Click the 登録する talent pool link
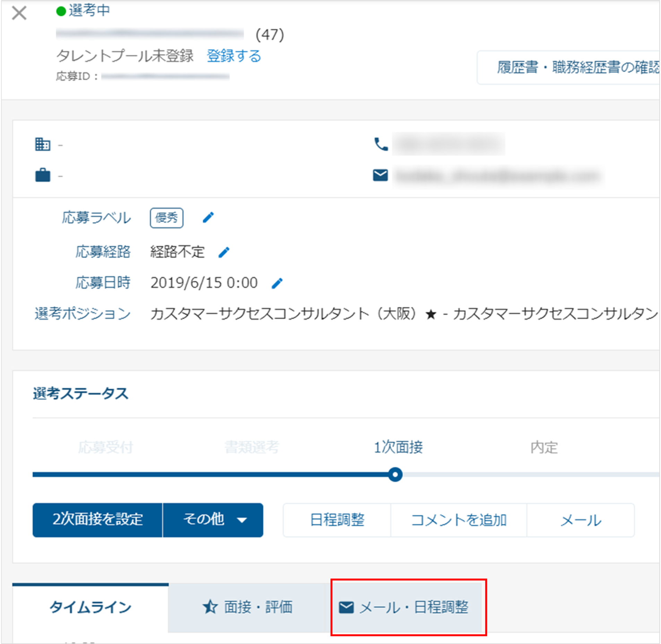Image resolution: width=661 pixels, height=644 pixels. [234, 56]
